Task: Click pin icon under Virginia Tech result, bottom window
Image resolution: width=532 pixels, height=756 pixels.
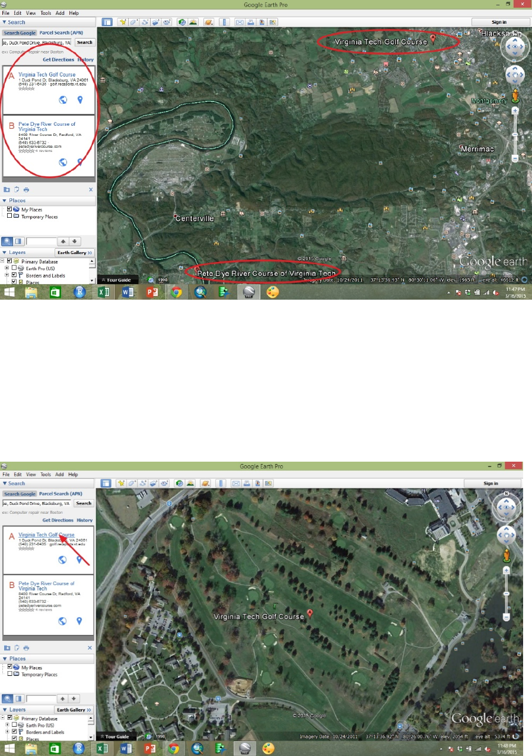Action: point(79,560)
